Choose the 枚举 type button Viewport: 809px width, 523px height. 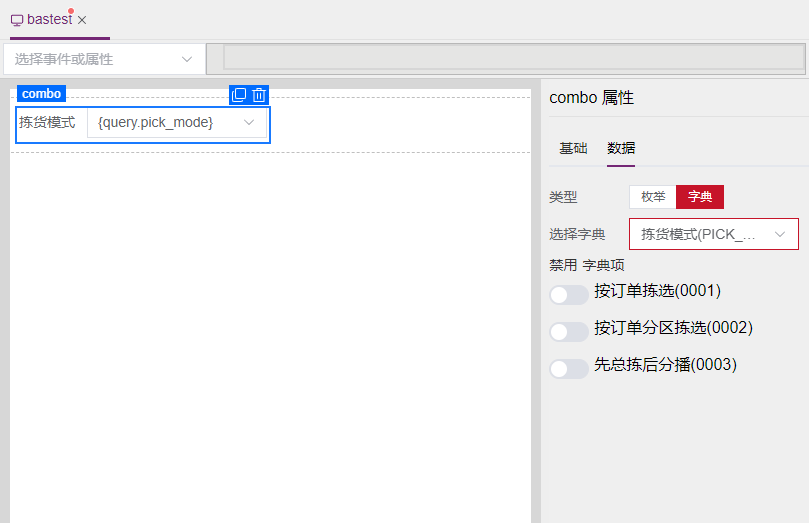tap(653, 197)
